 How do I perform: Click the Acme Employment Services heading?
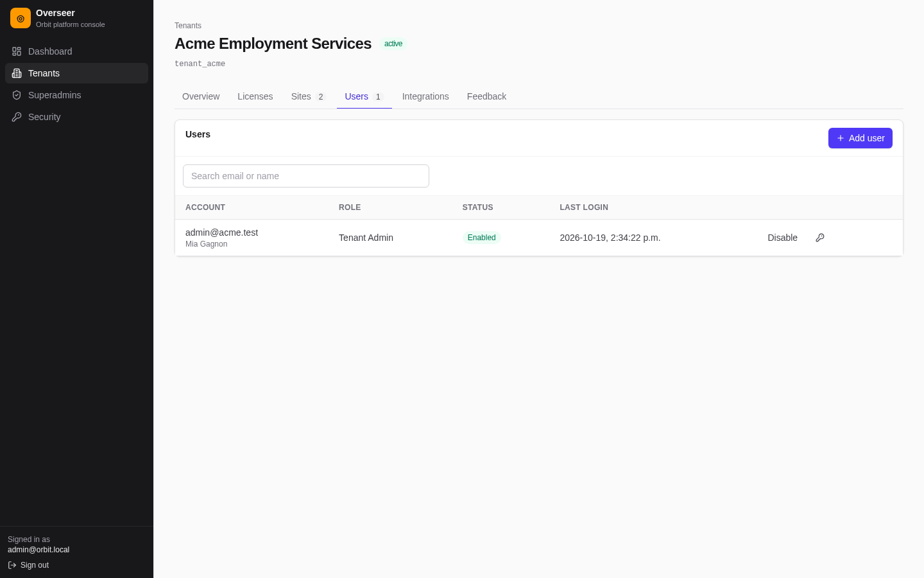[x=273, y=44]
